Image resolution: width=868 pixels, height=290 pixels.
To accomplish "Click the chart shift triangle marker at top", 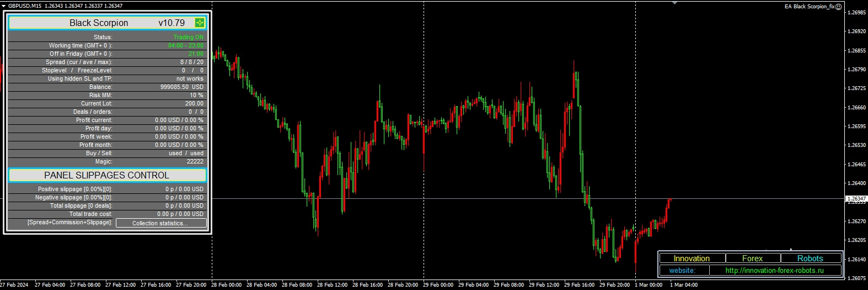I will pyautogui.click(x=674, y=3).
